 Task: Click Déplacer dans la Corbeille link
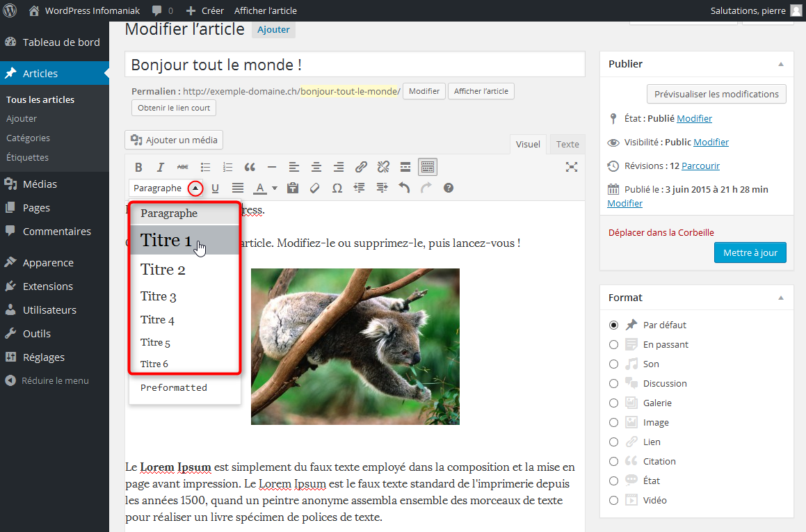point(661,232)
